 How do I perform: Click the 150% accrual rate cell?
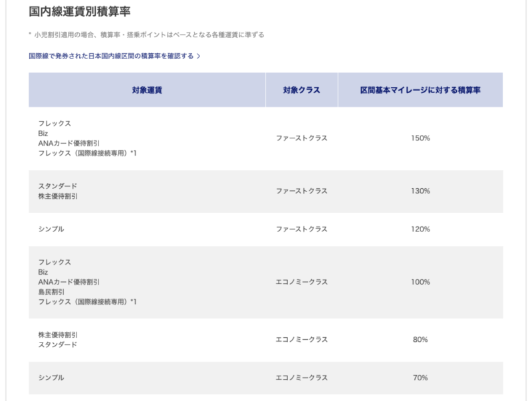(x=420, y=138)
